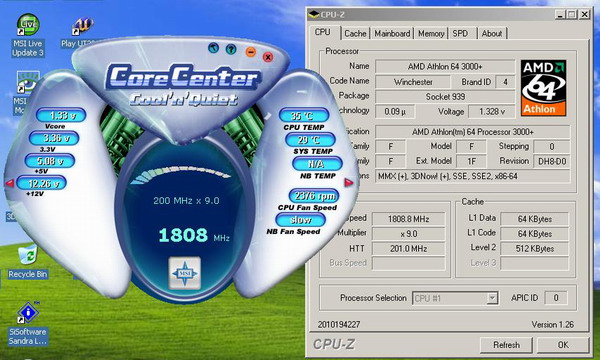Switch to the Cache tab
Screen dimensions: 600x360
355,34
